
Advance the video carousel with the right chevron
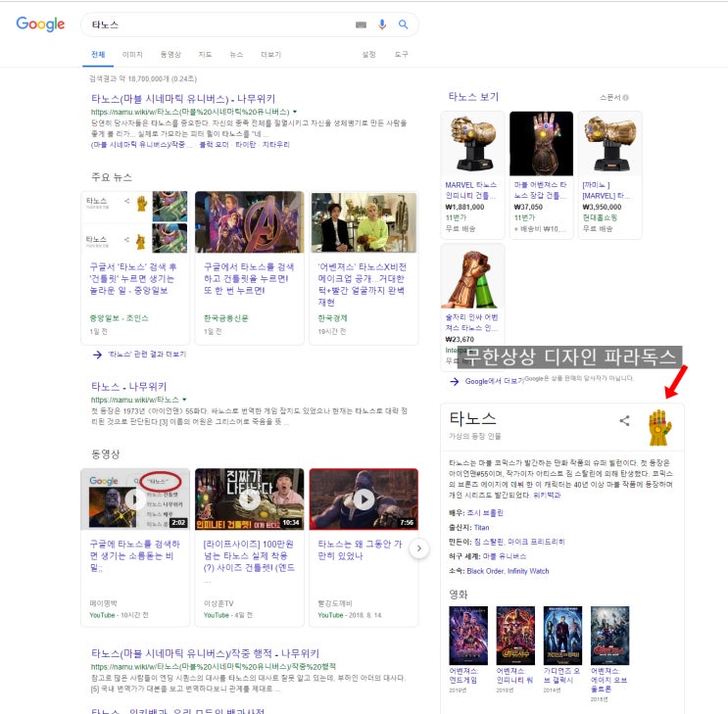(418, 548)
